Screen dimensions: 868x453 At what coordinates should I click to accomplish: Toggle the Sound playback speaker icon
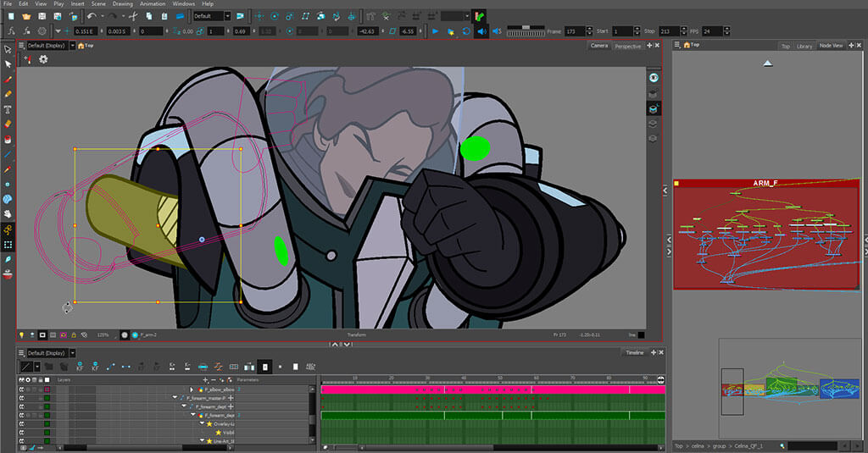[481, 31]
